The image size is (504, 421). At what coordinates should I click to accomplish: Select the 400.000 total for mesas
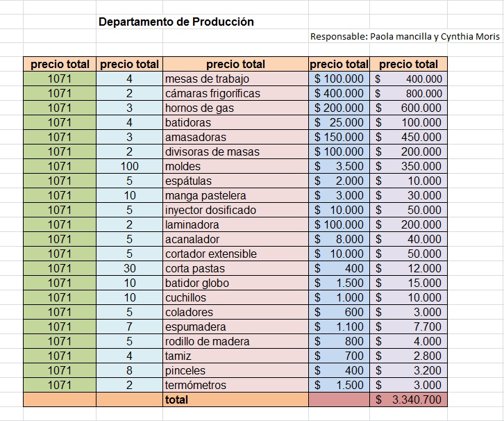(408, 79)
